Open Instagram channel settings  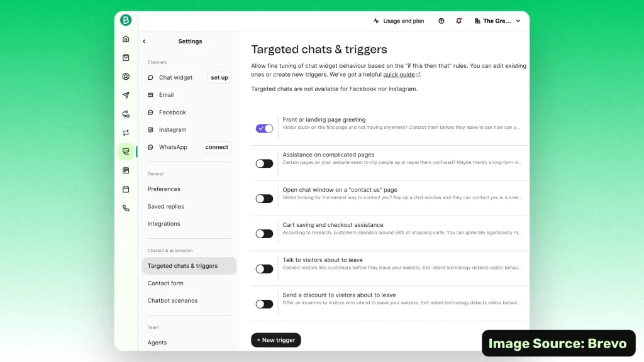pyautogui.click(x=172, y=129)
